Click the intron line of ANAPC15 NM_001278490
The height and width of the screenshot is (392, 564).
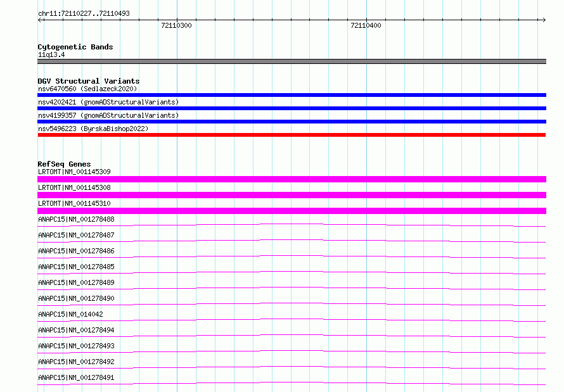tap(292, 304)
